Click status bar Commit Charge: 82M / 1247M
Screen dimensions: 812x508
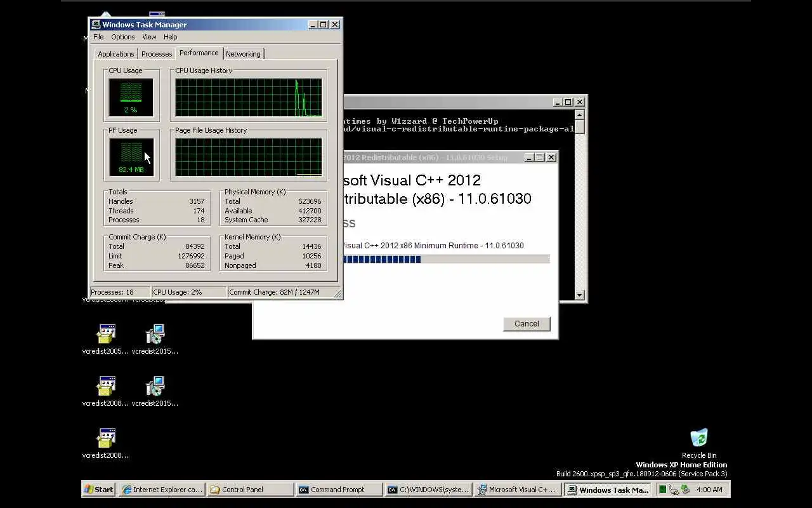pyautogui.click(x=283, y=292)
